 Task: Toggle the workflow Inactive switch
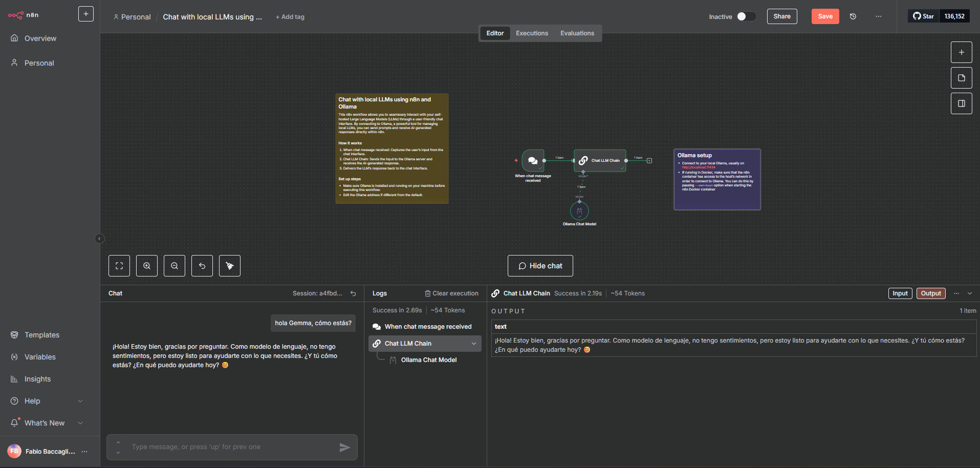coord(746,16)
